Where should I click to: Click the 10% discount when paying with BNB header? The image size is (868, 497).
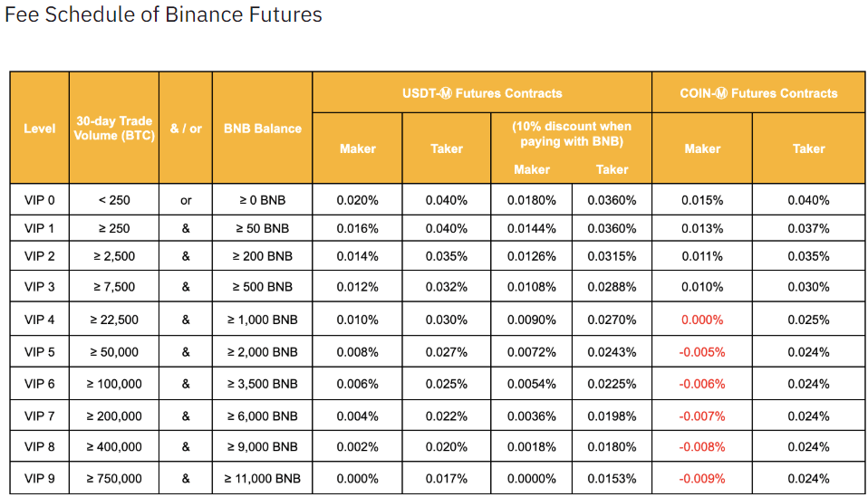[x=571, y=134]
